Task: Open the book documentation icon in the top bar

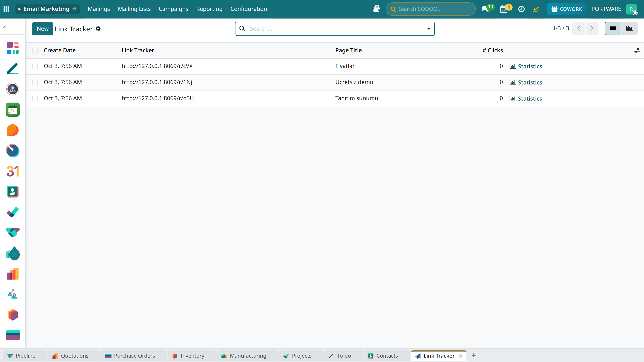Action: tap(377, 9)
